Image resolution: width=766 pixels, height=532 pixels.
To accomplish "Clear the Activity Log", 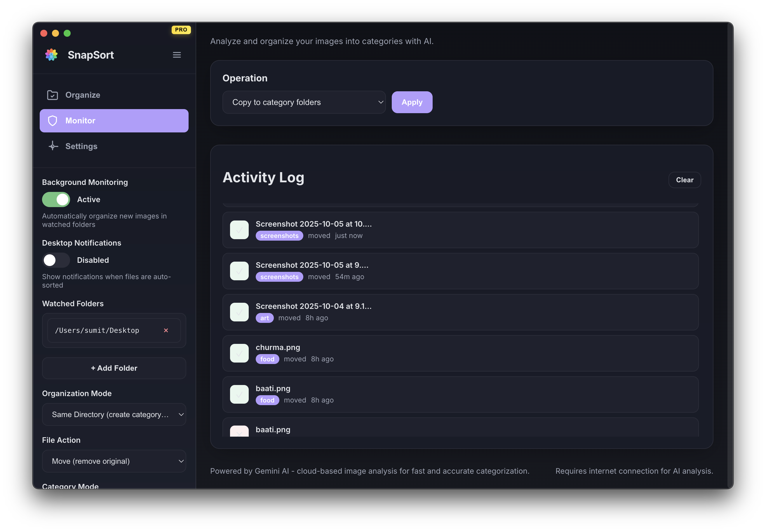I will coord(684,180).
